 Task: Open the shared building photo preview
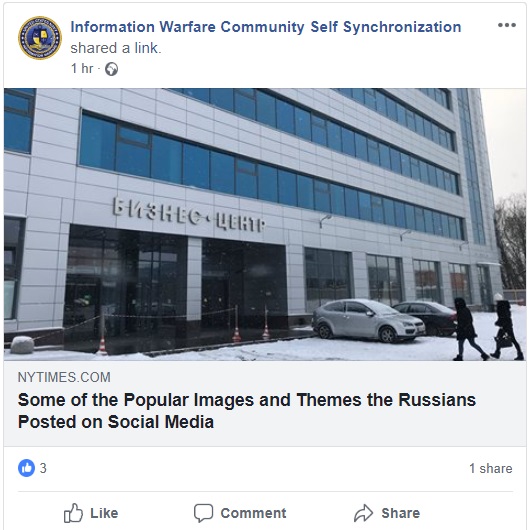click(x=265, y=224)
